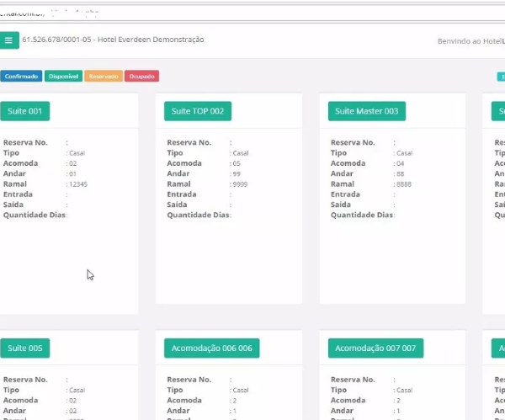Click Ramal 8888 in Suite Master 003 card
Viewport: 505px width, 420px height.
point(403,184)
